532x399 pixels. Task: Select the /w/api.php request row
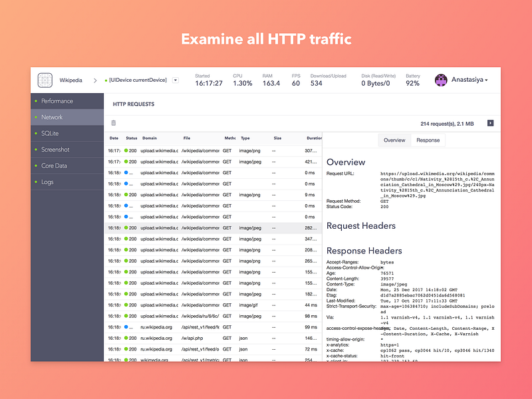click(213, 338)
